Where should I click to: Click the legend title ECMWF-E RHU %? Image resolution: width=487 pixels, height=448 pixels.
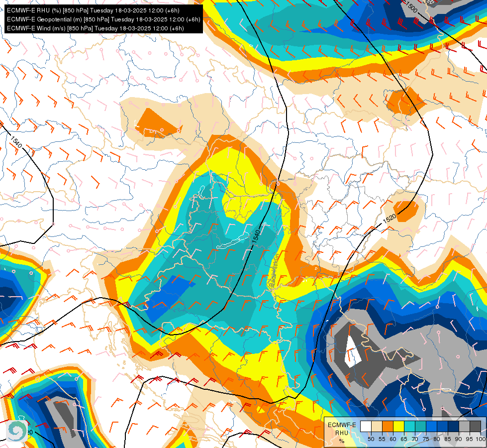[x=342, y=433]
